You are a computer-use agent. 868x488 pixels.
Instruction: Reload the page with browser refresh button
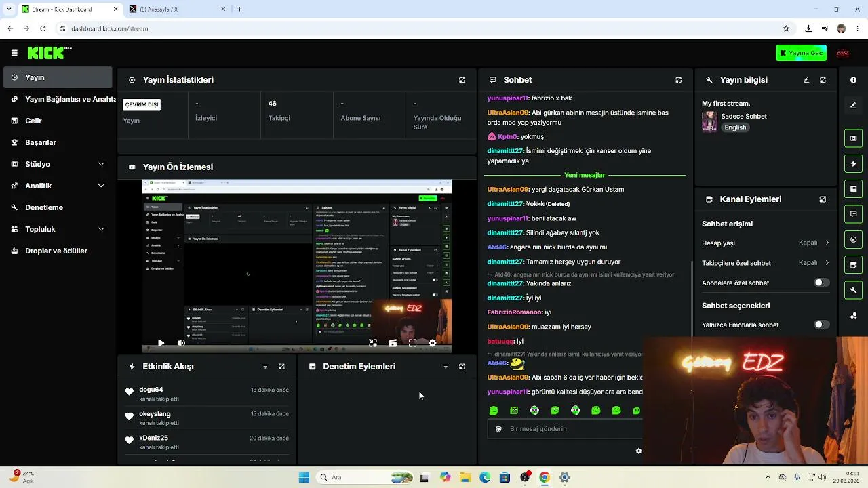coord(43,28)
